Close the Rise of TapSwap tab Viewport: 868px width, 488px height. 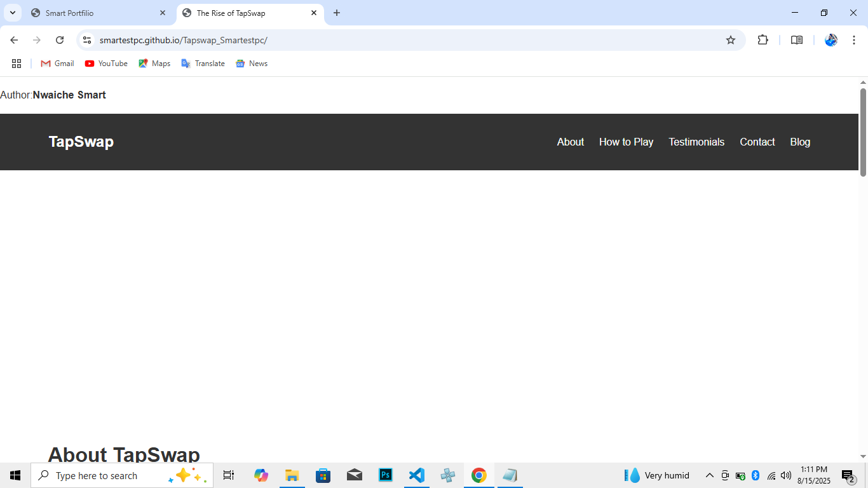pyautogui.click(x=314, y=13)
